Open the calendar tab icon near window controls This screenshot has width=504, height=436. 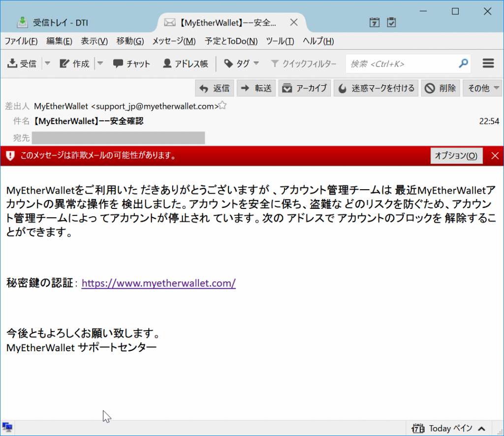coord(374,22)
